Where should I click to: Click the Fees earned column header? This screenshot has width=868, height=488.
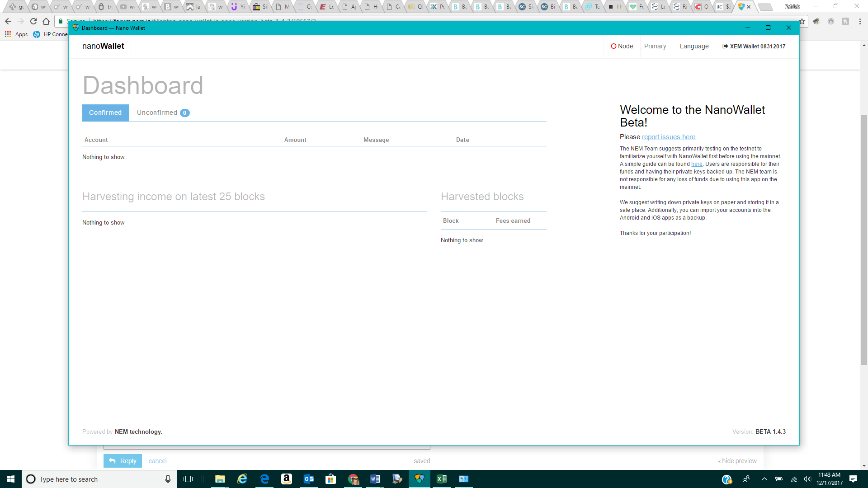point(513,221)
